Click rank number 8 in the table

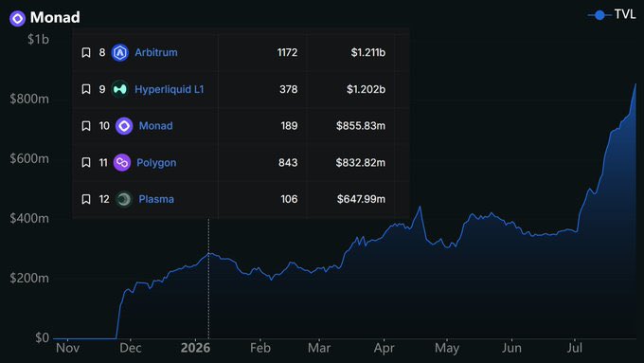[x=102, y=53]
